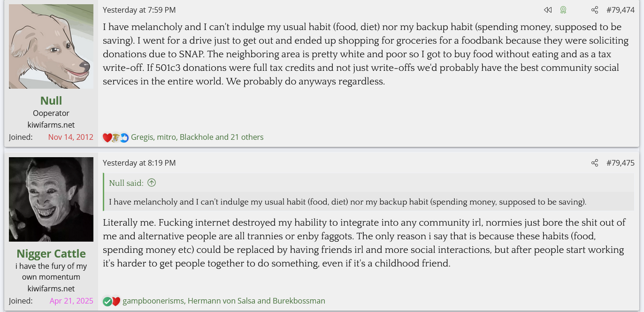Click the "Yesterday at 8:19 PM" timestamp

coord(139,163)
